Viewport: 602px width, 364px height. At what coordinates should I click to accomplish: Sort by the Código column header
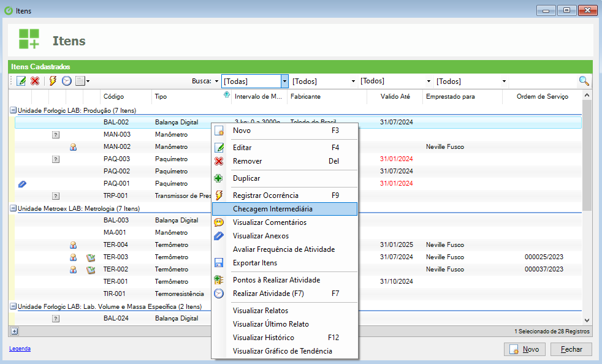tap(126, 96)
